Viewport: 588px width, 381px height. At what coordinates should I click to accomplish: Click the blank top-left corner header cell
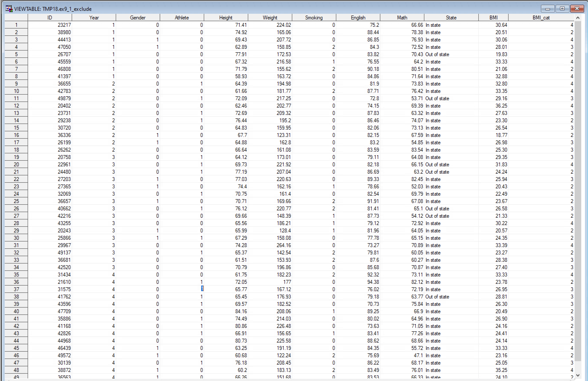tap(16, 17)
